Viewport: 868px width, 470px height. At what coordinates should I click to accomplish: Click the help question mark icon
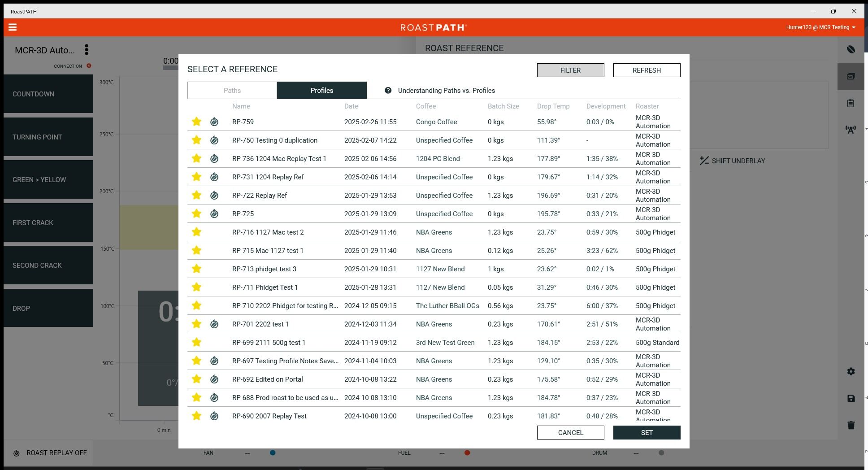click(x=388, y=91)
